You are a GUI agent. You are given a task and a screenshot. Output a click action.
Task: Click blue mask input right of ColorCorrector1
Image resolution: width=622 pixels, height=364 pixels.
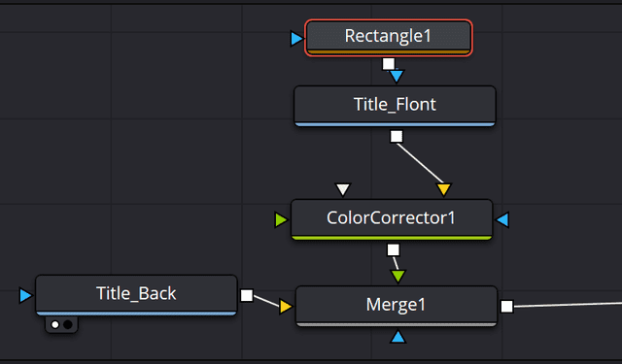coord(502,219)
